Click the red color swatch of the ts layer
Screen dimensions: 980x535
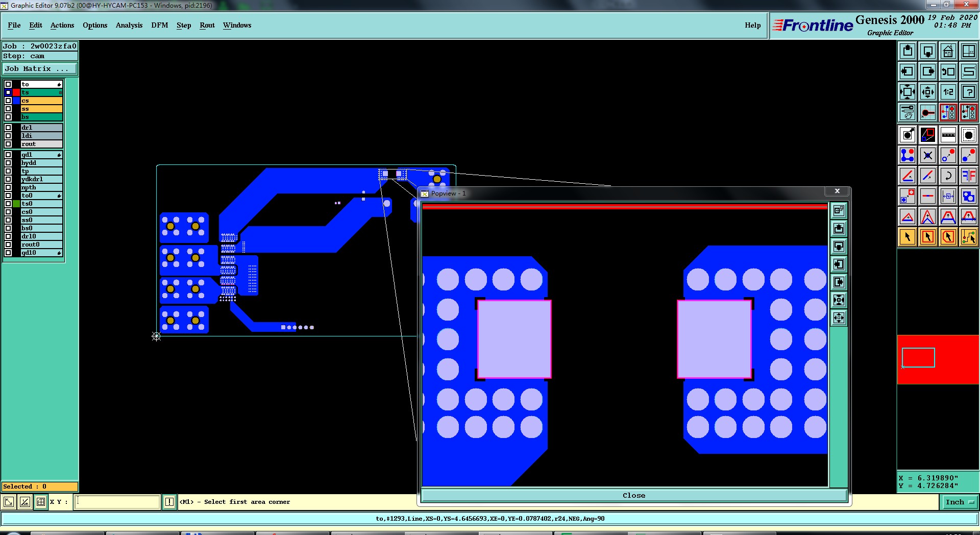(x=16, y=92)
